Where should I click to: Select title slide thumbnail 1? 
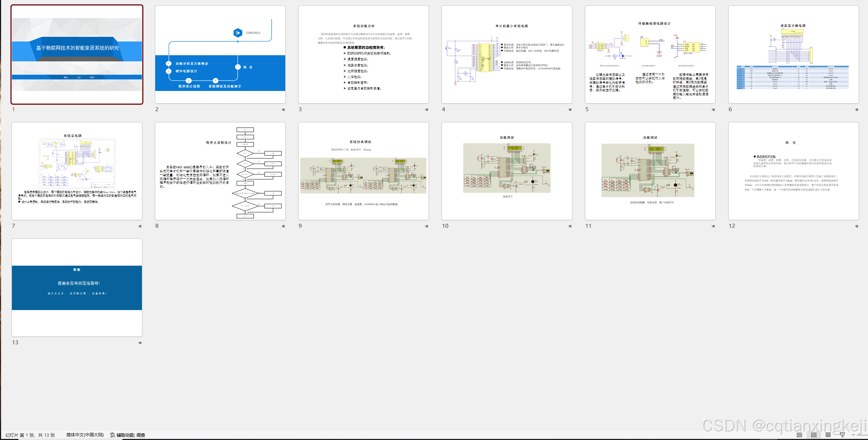click(x=77, y=55)
